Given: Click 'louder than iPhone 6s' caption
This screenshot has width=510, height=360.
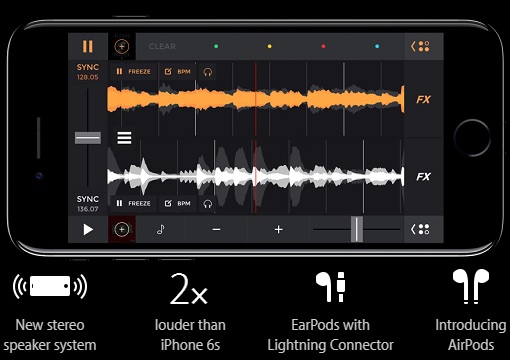Looking at the screenshot, I should click(190, 335).
